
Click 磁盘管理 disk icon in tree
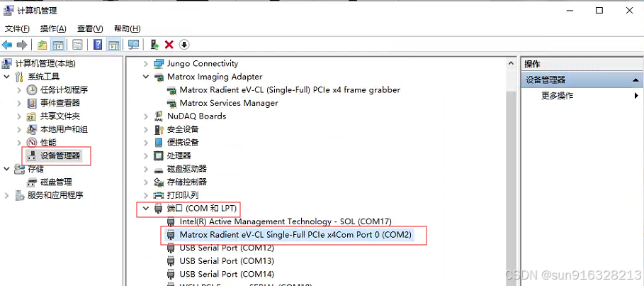coord(32,182)
